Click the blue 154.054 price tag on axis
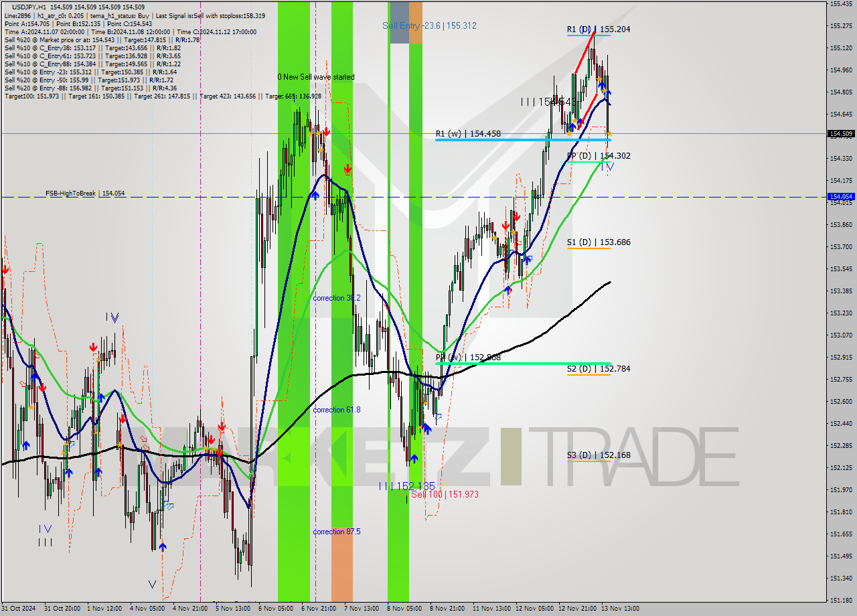Screen dimensions: 857x616 pyautogui.click(x=841, y=197)
